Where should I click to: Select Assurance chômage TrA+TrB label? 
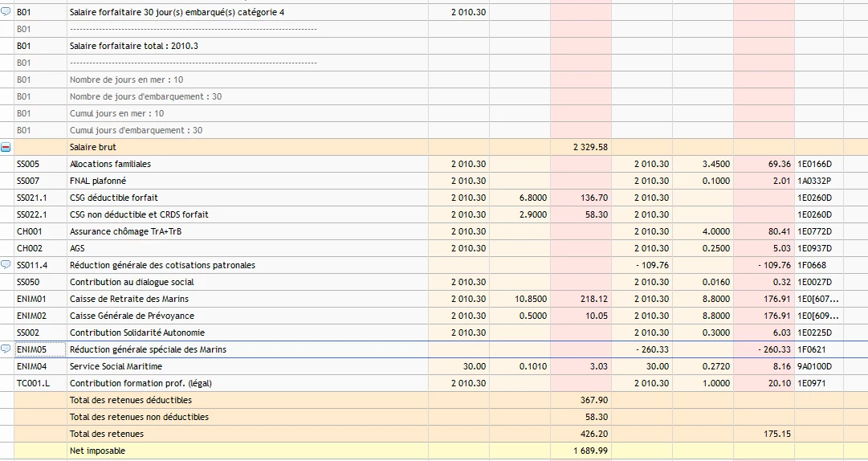coord(125,231)
